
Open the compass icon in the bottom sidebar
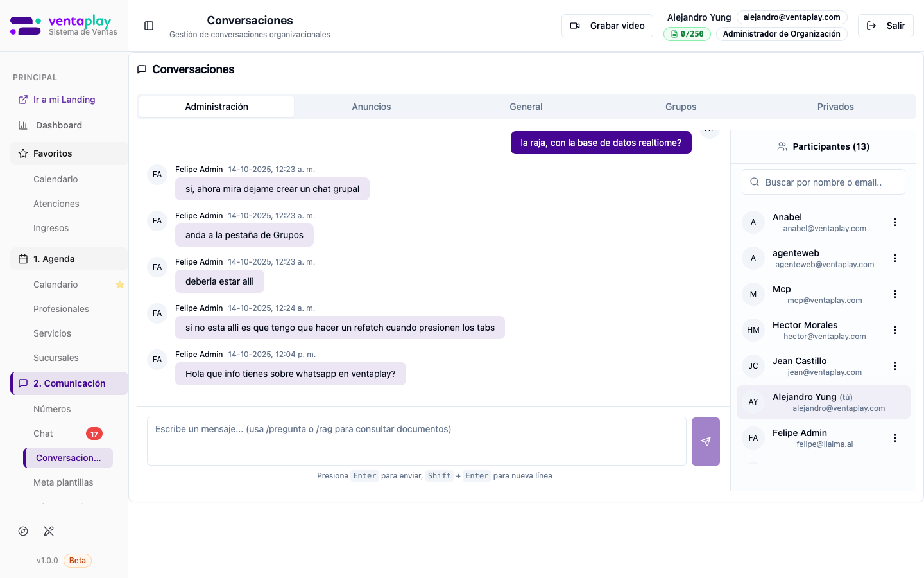(x=23, y=531)
